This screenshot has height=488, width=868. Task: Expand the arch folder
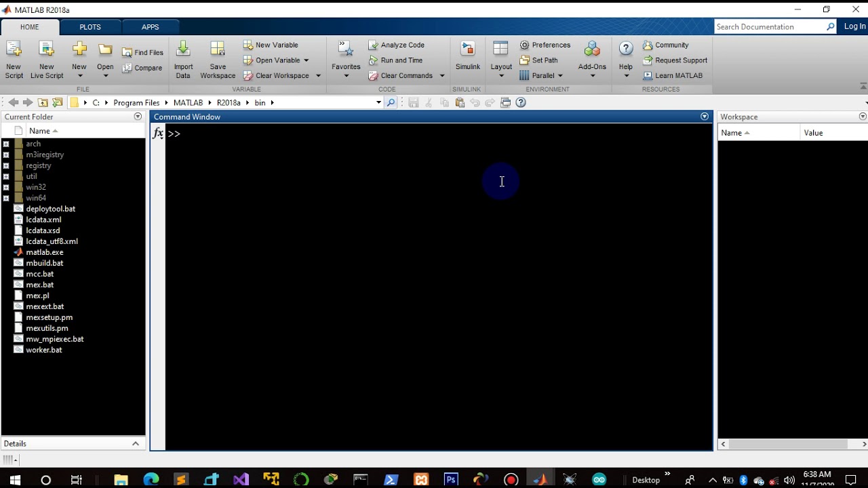pyautogui.click(x=6, y=144)
